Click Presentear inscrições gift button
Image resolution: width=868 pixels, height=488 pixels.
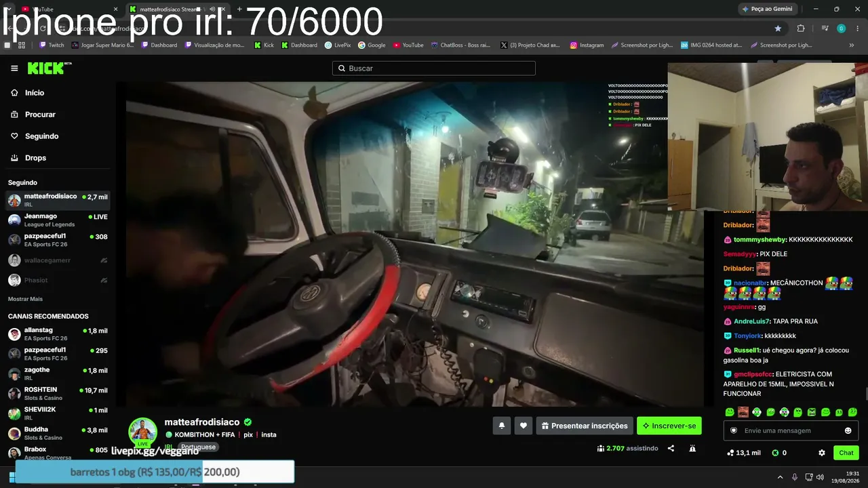[585, 426]
